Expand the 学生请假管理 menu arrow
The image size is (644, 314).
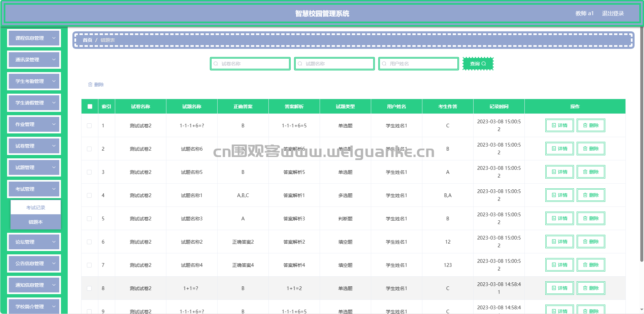coord(54,103)
